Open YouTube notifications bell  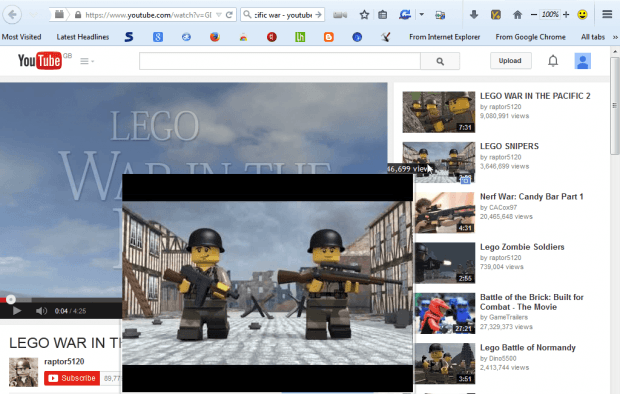553,61
